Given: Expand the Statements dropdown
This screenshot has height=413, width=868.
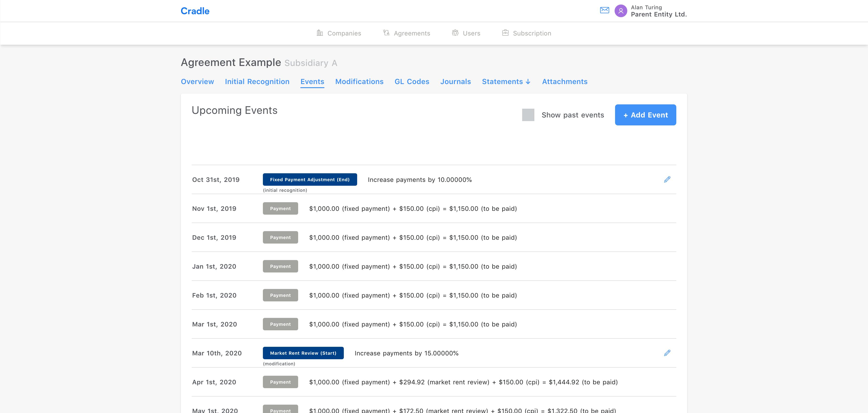Looking at the screenshot, I should point(506,82).
